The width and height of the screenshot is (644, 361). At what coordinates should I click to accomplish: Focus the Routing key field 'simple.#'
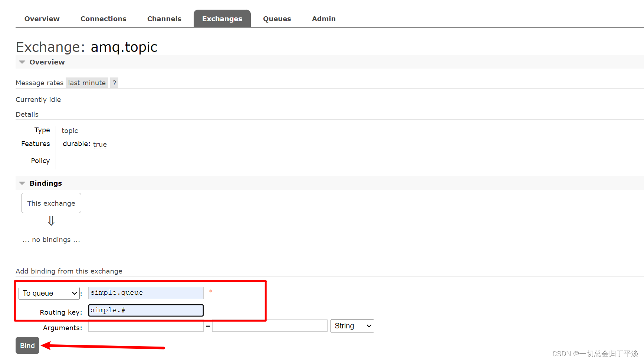click(x=146, y=310)
